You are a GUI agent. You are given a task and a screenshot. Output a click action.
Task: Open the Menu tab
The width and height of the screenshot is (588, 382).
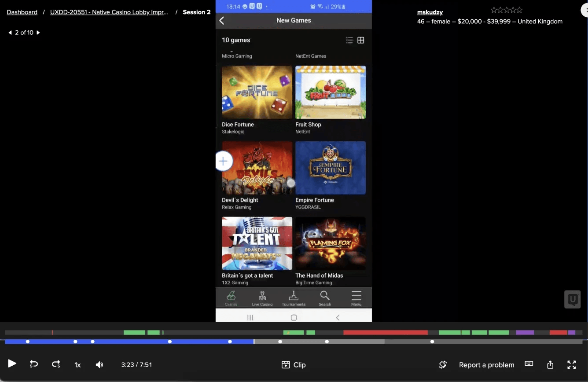pos(356,298)
